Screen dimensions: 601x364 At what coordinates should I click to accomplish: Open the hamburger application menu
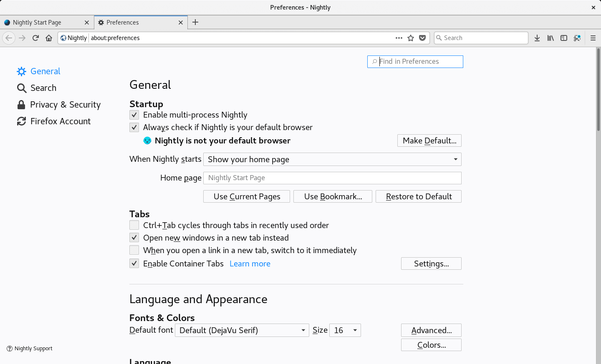[x=593, y=38]
